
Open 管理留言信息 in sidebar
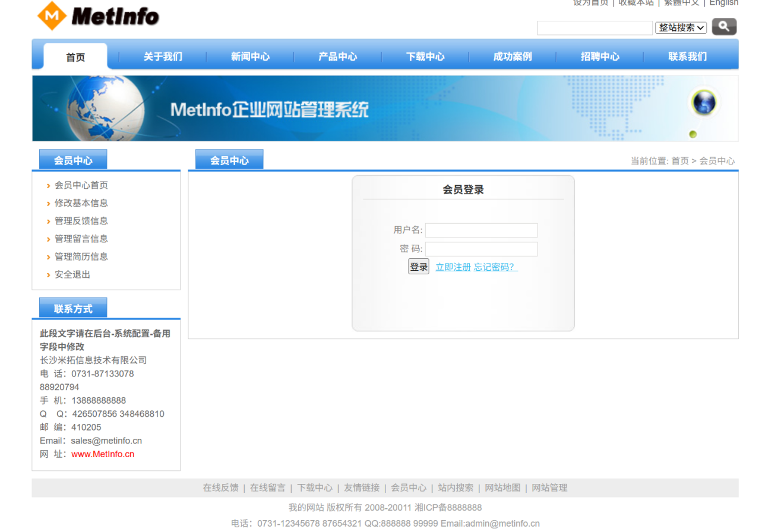81,239
